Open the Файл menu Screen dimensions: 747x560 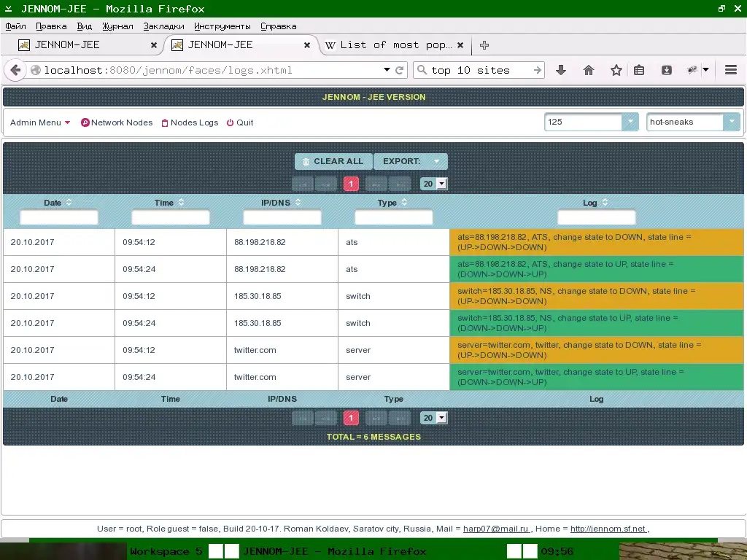coord(16,26)
